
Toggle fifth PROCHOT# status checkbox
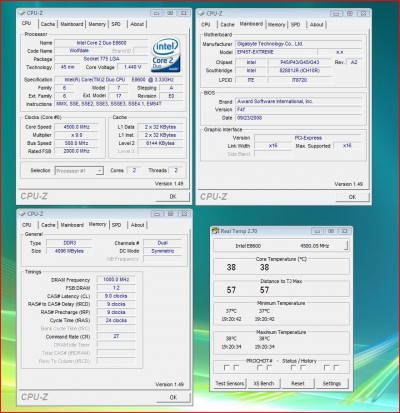(x=293, y=367)
